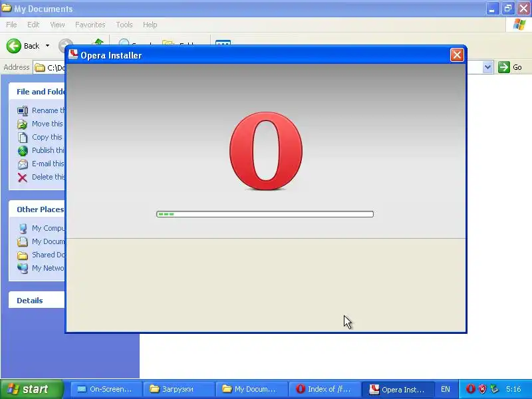The height and width of the screenshot is (399, 532).
Task: Open the View menu in My Documents
Action: (57, 25)
